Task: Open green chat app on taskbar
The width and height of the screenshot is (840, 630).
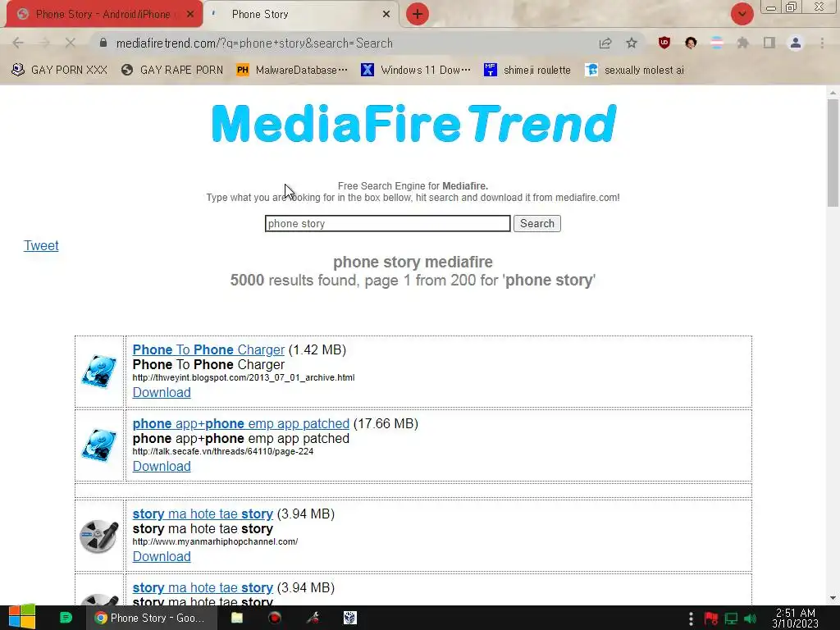Action: point(66,618)
